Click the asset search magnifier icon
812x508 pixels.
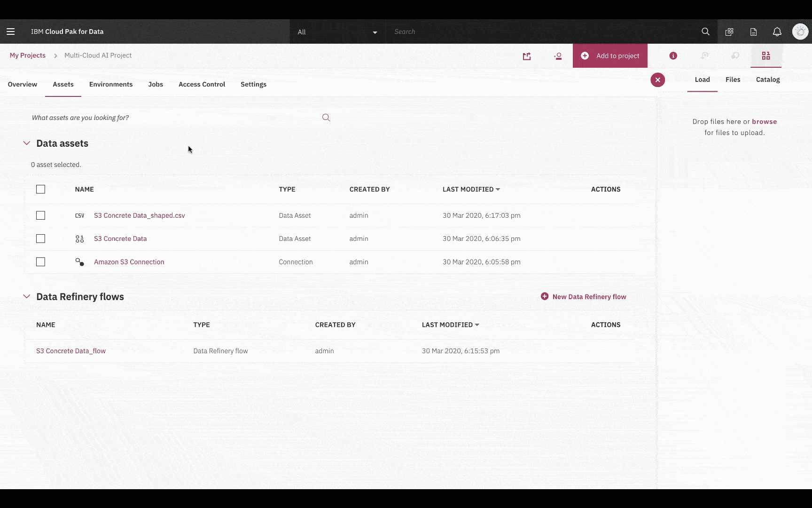pos(326,118)
